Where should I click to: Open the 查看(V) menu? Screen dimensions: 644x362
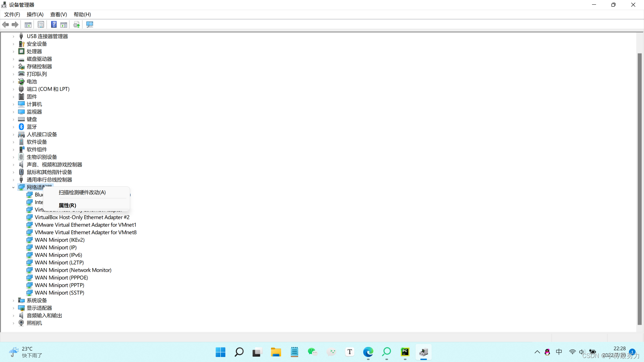click(x=58, y=14)
